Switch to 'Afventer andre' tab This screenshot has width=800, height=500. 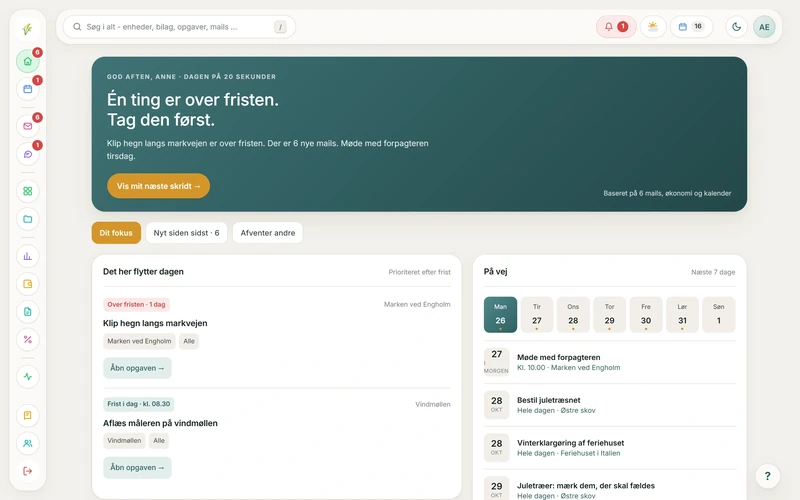tap(267, 233)
